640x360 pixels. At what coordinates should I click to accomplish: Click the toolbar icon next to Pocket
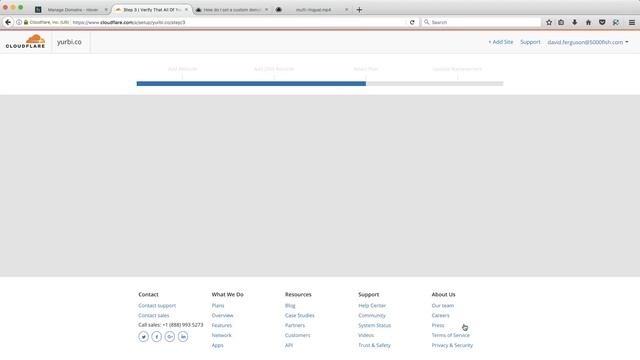616,22
